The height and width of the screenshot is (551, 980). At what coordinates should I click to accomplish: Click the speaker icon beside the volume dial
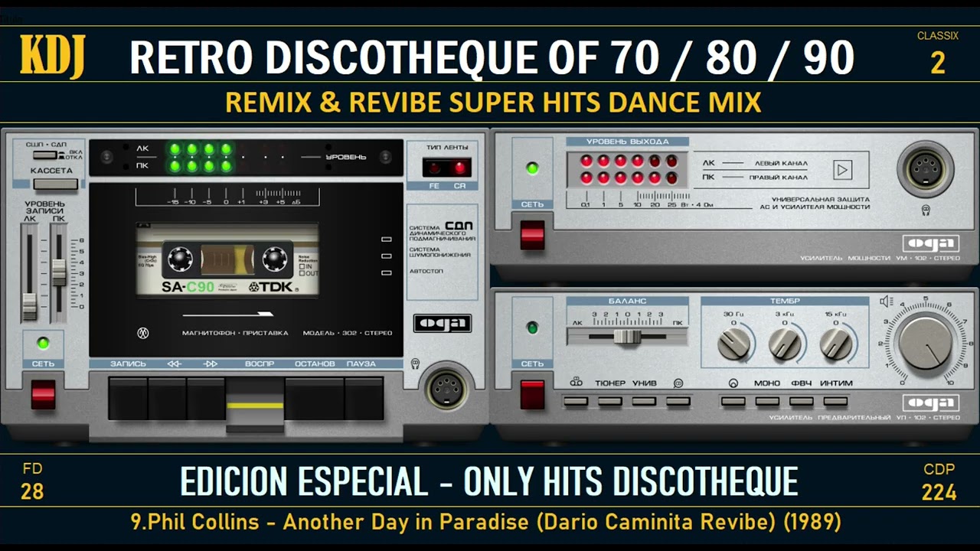point(886,302)
